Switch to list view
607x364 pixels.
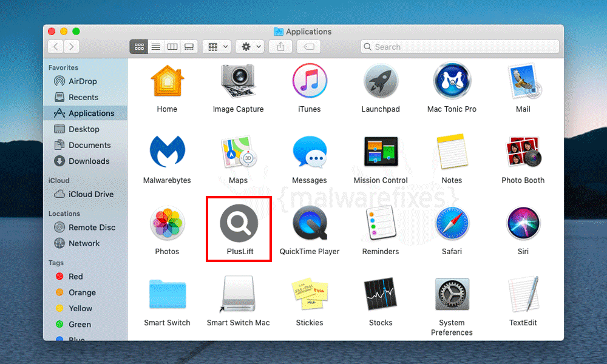click(155, 47)
